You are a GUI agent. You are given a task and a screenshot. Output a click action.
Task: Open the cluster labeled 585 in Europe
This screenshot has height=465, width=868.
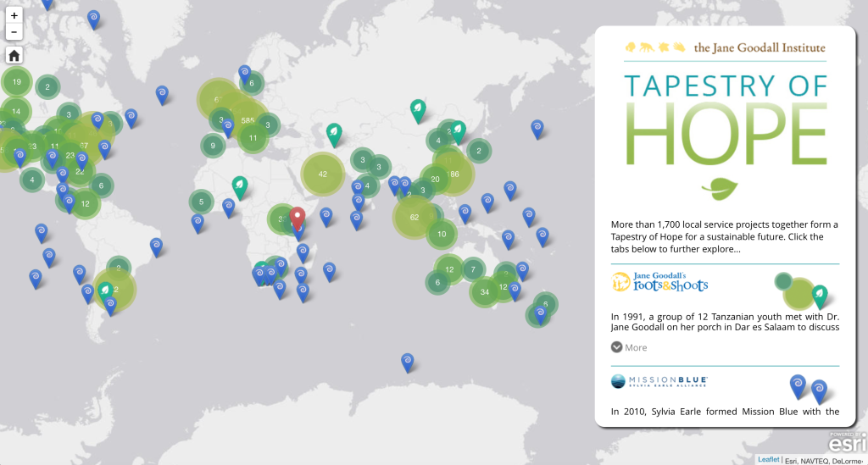click(x=248, y=120)
